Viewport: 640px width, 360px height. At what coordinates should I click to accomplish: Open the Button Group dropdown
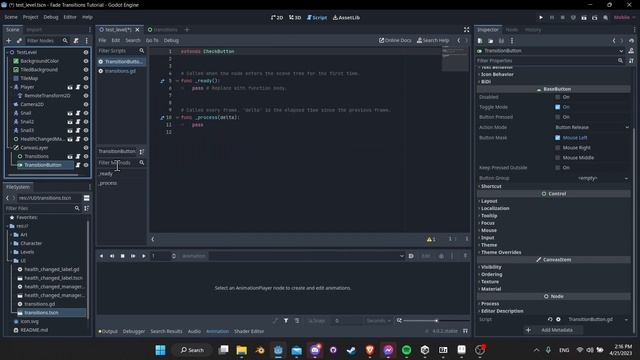[592, 178]
